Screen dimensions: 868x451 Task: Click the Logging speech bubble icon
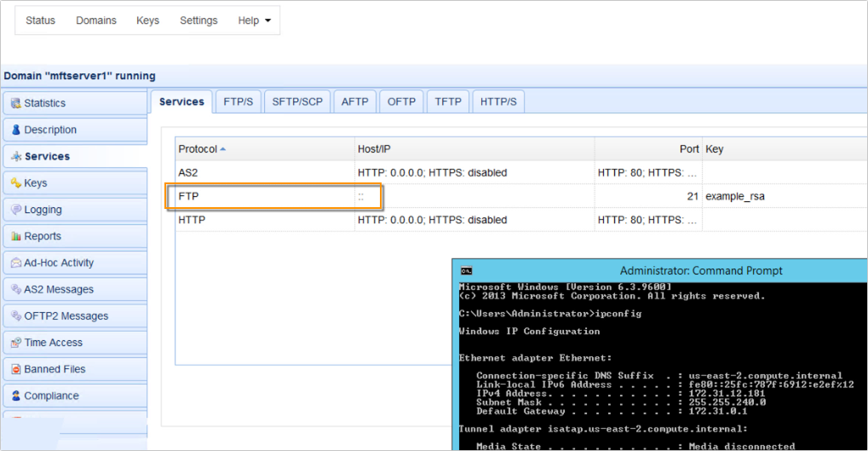coord(16,210)
